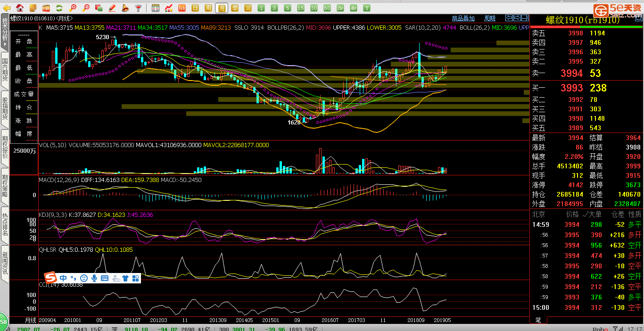Click the 买一 price 3993
The height and width of the screenshot is (331, 644).
(571, 88)
